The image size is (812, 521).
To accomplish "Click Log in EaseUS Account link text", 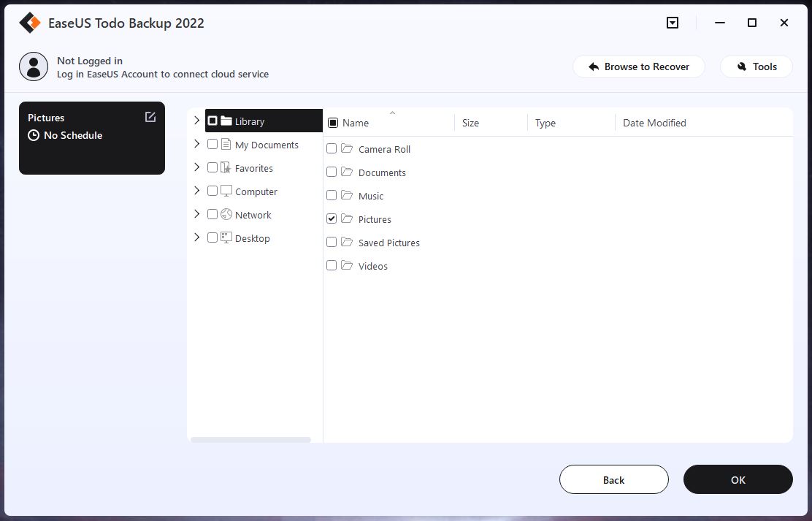I will 163,74.
